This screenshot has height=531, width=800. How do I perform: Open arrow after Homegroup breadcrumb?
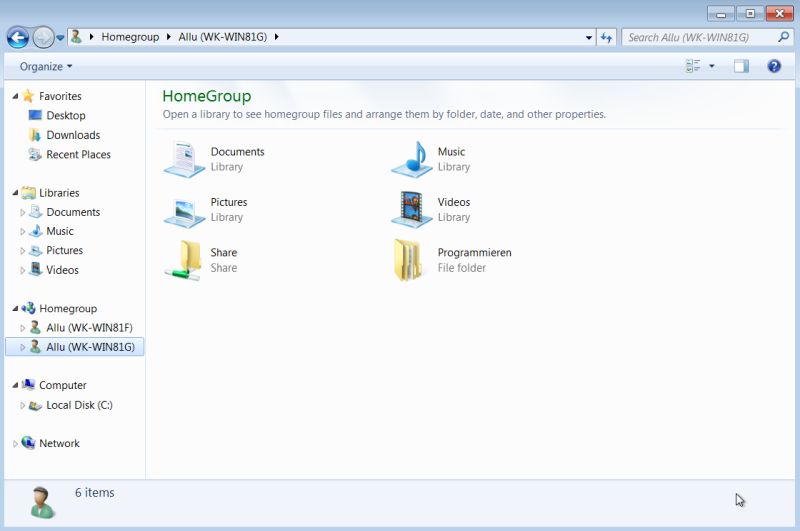[168, 37]
